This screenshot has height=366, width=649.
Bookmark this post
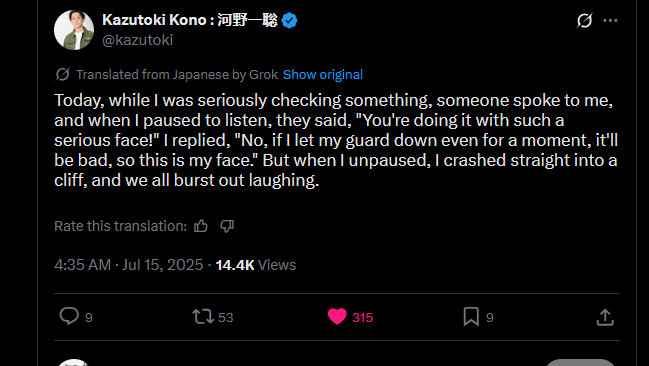pyautogui.click(x=471, y=317)
